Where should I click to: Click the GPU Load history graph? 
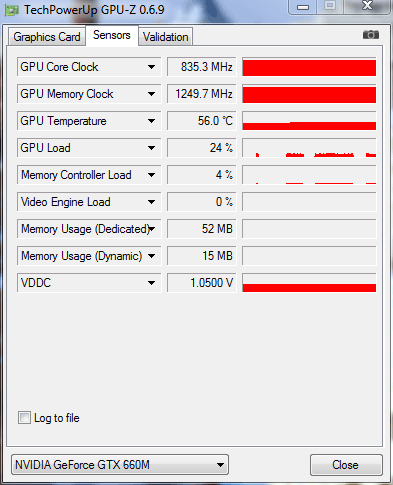pos(309,148)
